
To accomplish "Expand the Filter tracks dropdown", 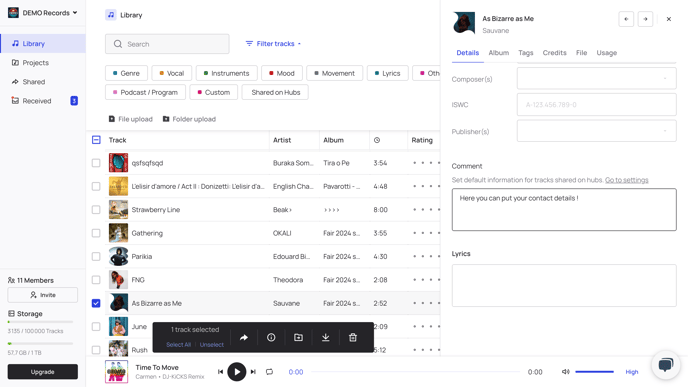I will tap(273, 43).
